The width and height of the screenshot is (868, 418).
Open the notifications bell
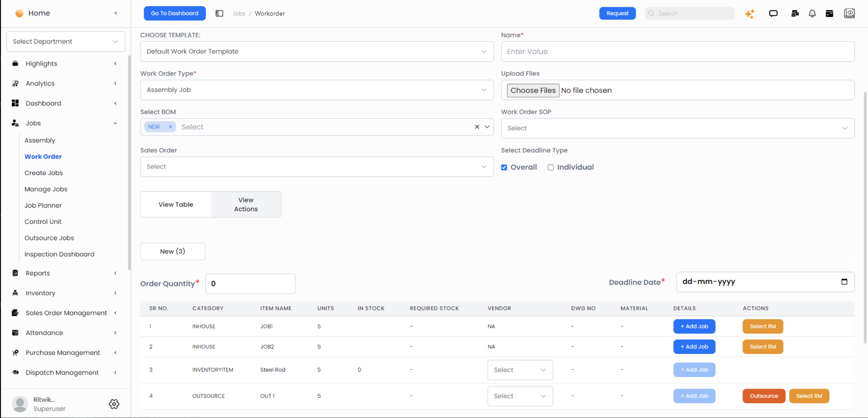coord(812,14)
